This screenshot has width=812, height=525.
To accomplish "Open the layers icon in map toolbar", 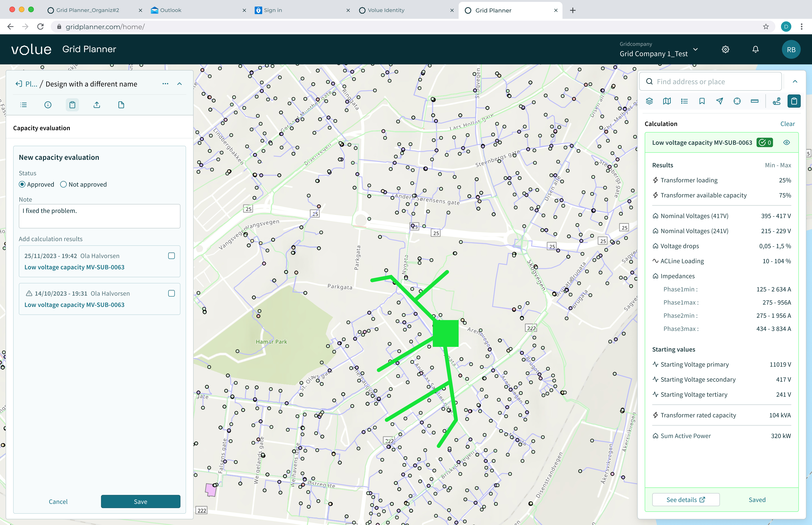I will [x=649, y=101].
